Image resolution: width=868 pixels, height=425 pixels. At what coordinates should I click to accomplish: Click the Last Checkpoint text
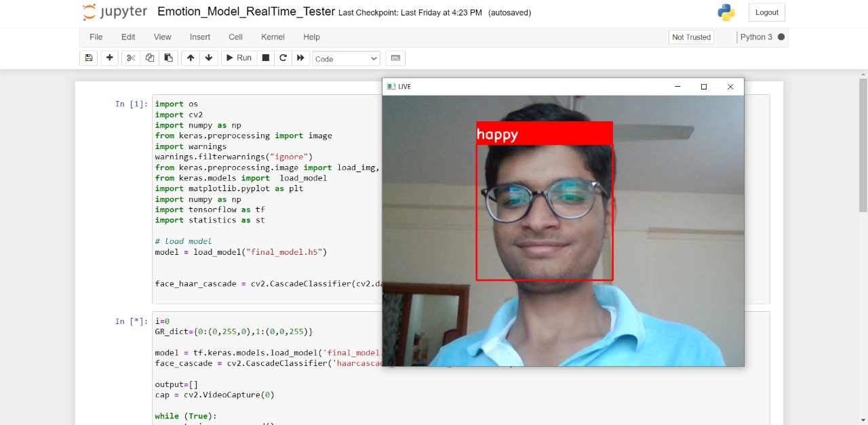point(410,13)
